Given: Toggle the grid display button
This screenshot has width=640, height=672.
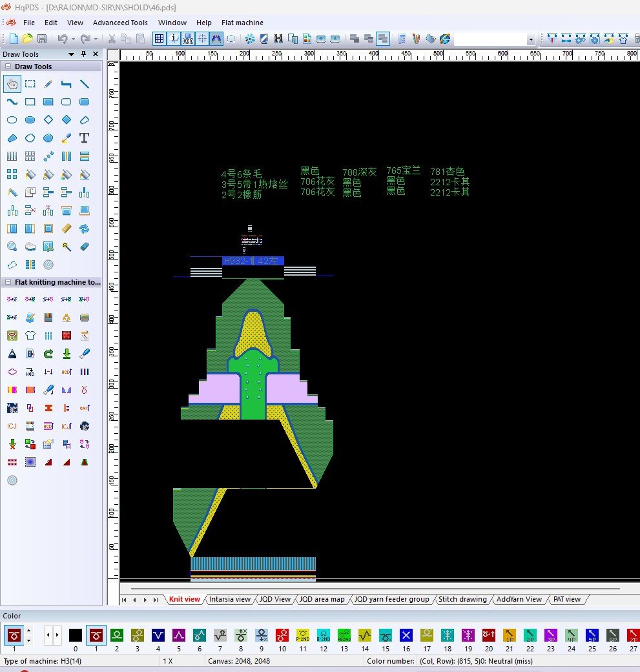Looking at the screenshot, I should pos(159,39).
